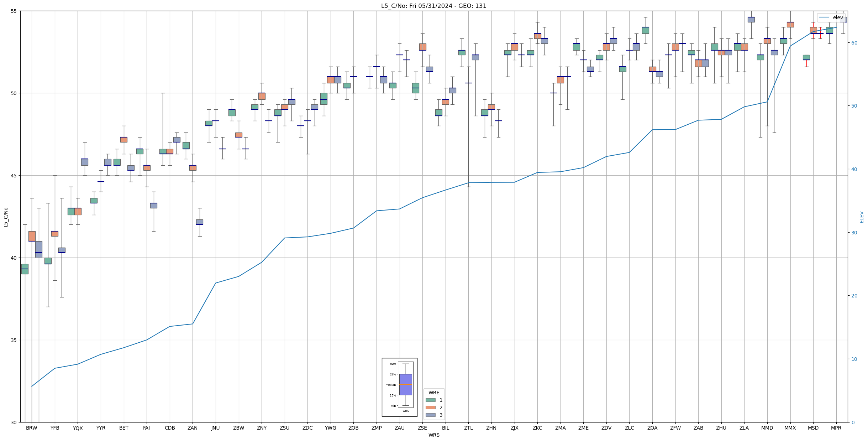This screenshot has height=441, width=868.
Task: Click the ZDC x-axis label
Action: pos(307,428)
